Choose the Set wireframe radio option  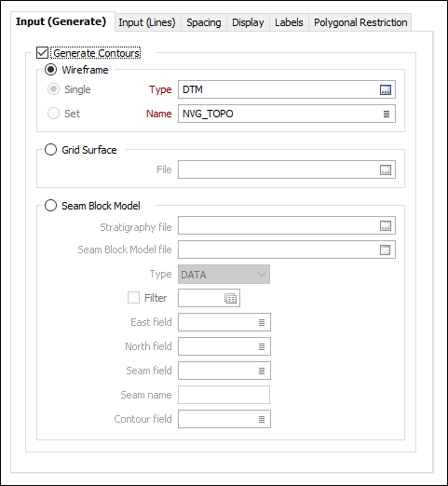(53, 114)
